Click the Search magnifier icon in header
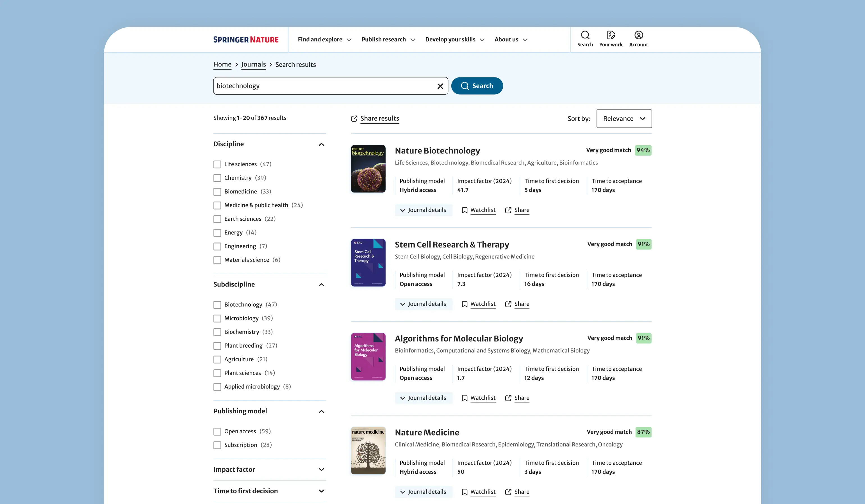Screen dimensions: 865x504 585,35
